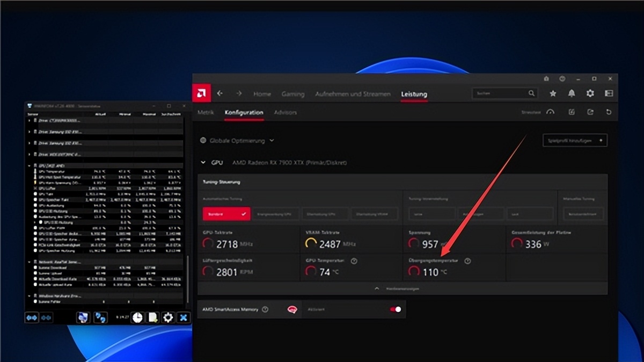Collapse the GPU AMD sensor group in HWiNFO

30,166
